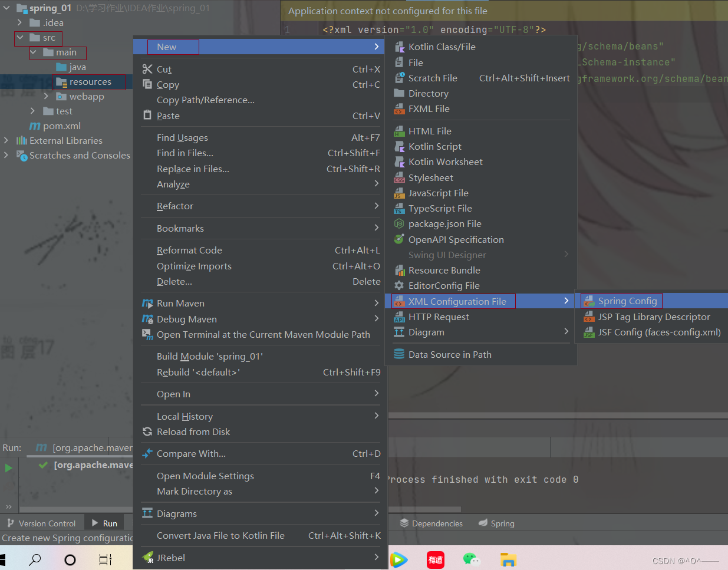728x570 pixels.
Task: Expand the test folder
Action: (33, 111)
